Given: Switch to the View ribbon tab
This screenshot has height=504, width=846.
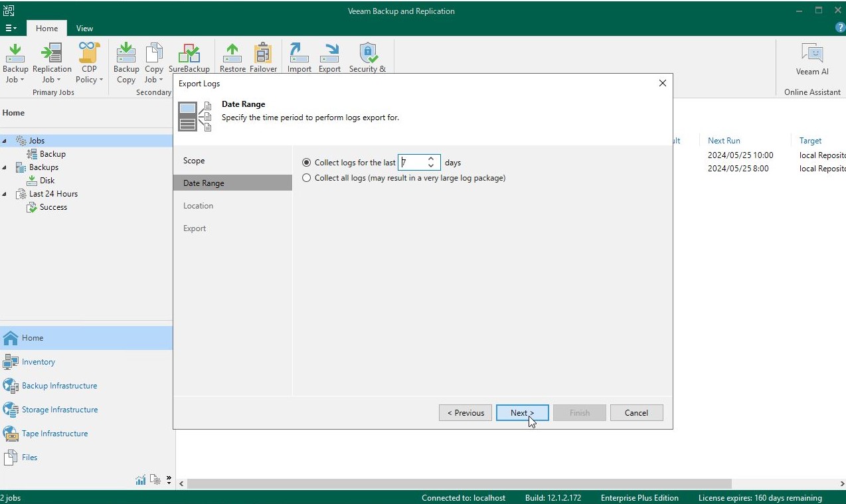Looking at the screenshot, I should pos(84,29).
